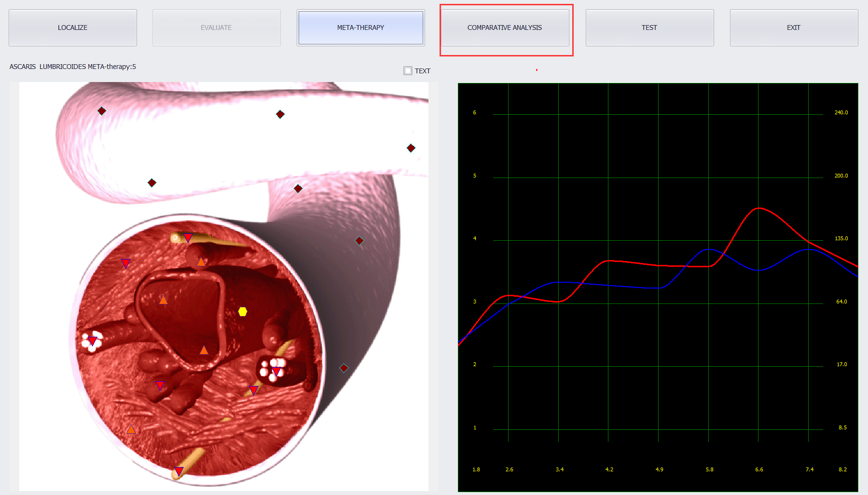Click the red triangle just below-left of the right worm head
The width and height of the screenshot is (868, 495).
pyautogui.click(x=253, y=390)
